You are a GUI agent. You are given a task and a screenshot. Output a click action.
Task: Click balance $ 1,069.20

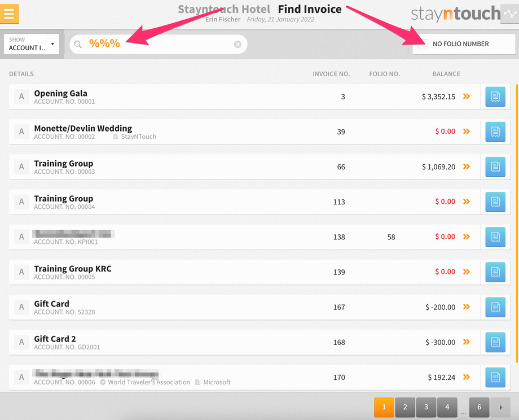[438, 167]
